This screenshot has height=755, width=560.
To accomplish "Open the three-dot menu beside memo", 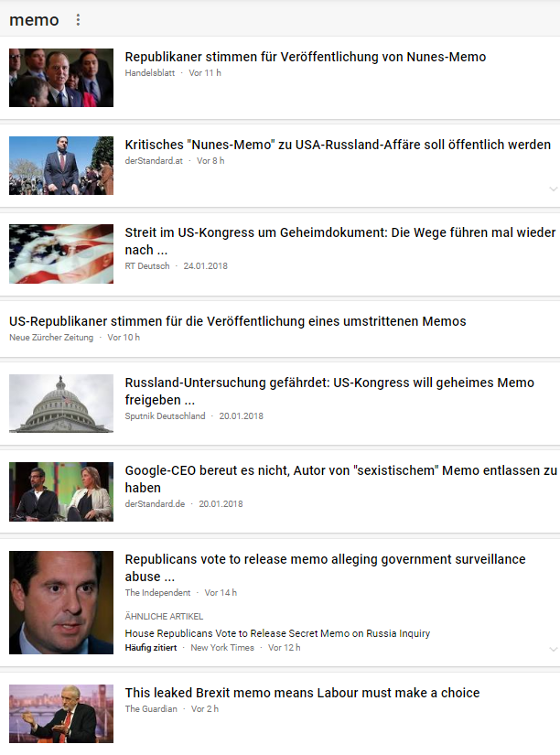I will tap(78, 20).
